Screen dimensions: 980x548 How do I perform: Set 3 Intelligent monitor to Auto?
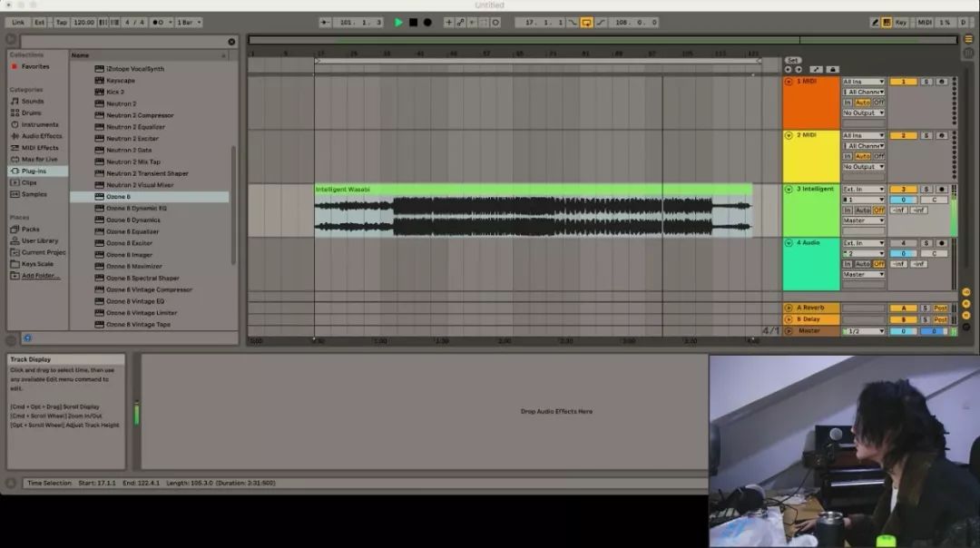click(x=862, y=210)
